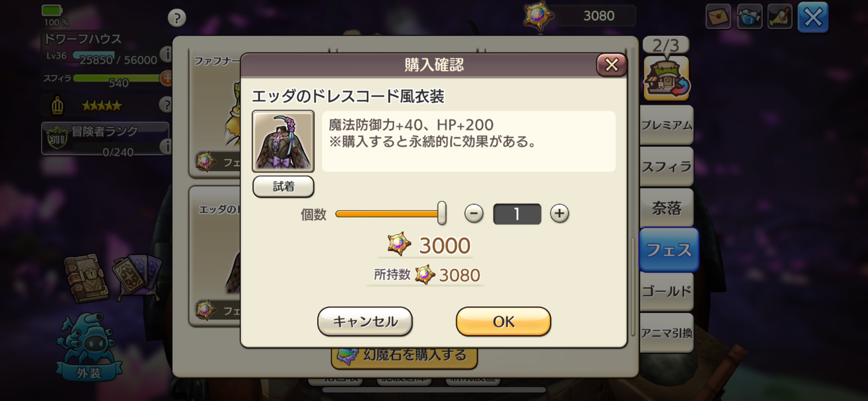Open the blue gift box icon

coord(749,17)
